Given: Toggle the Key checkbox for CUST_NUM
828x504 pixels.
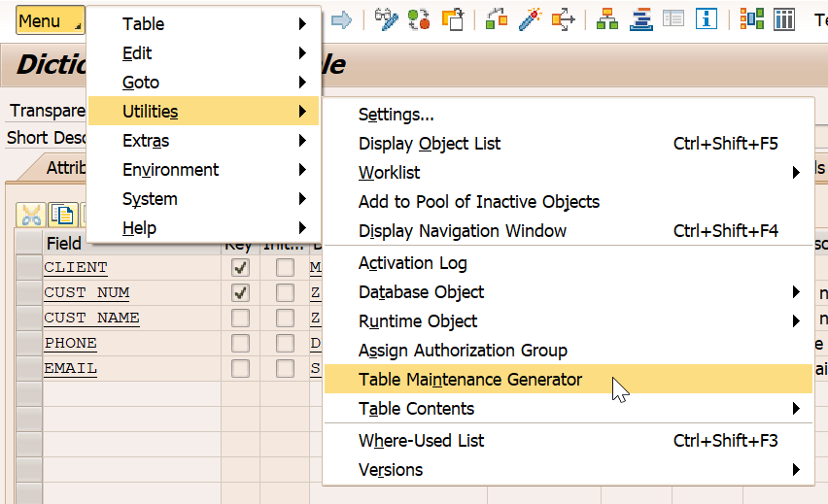Looking at the screenshot, I should [x=240, y=293].
